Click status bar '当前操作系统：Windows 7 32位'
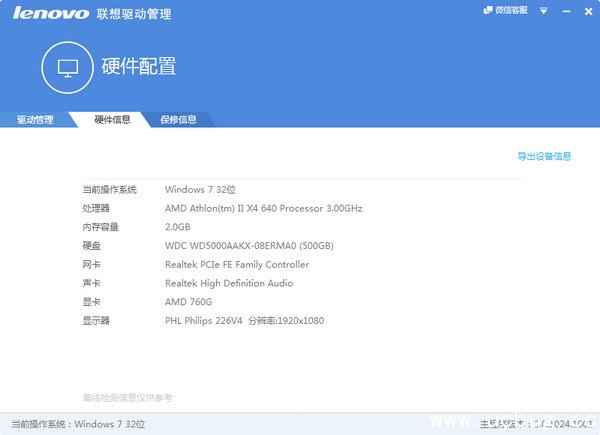Image resolution: width=600 pixels, height=435 pixels. 78,424
